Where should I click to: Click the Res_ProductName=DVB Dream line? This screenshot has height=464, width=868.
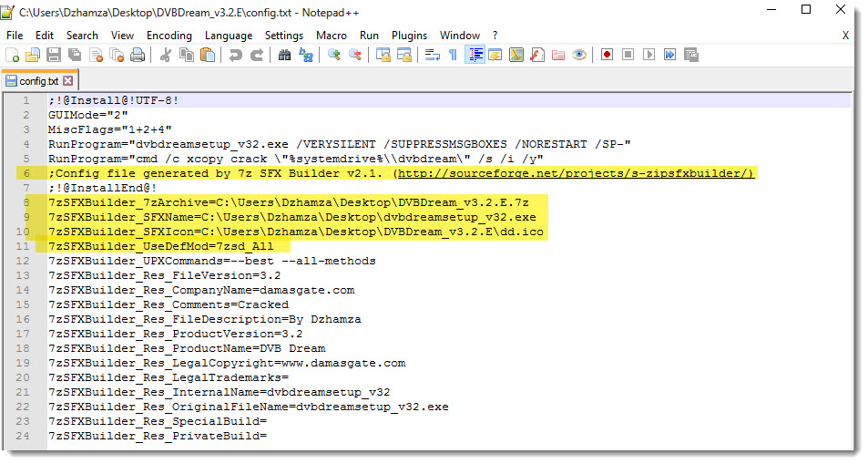pos(187,348)
